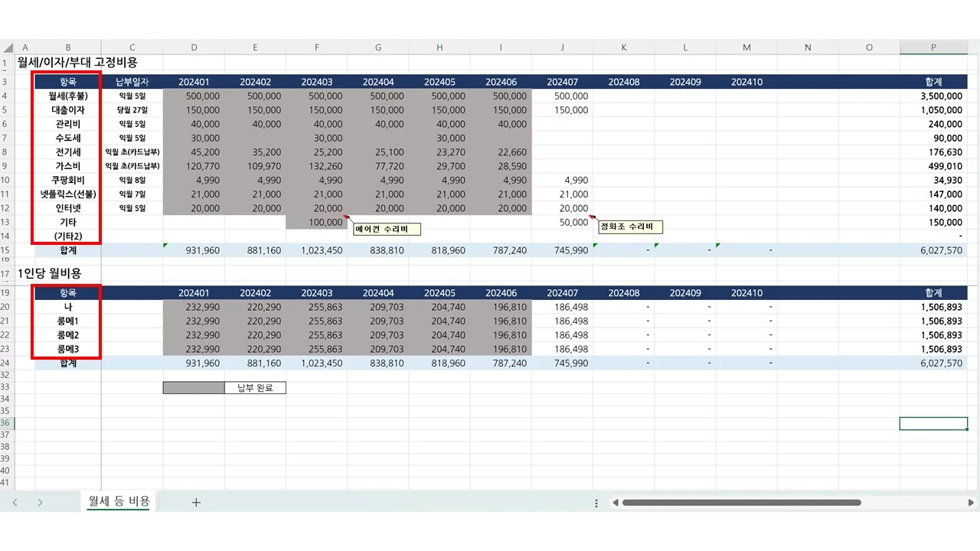Click the horizontal scrollbar right arrow

click(972, 503)
